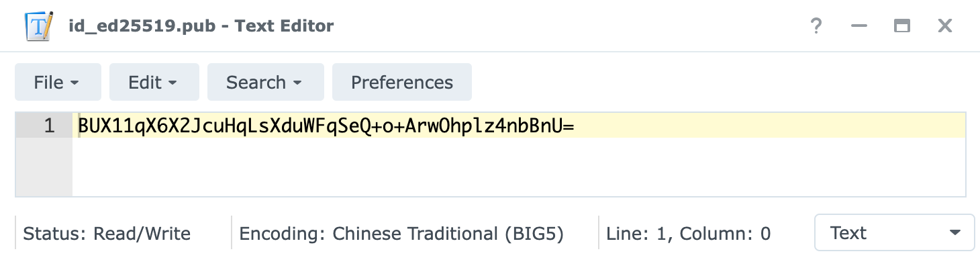Click the Status: Read/Write indicator
This screenshot has height=266, width=980.
pyautogui.click(x=107, y=233)
